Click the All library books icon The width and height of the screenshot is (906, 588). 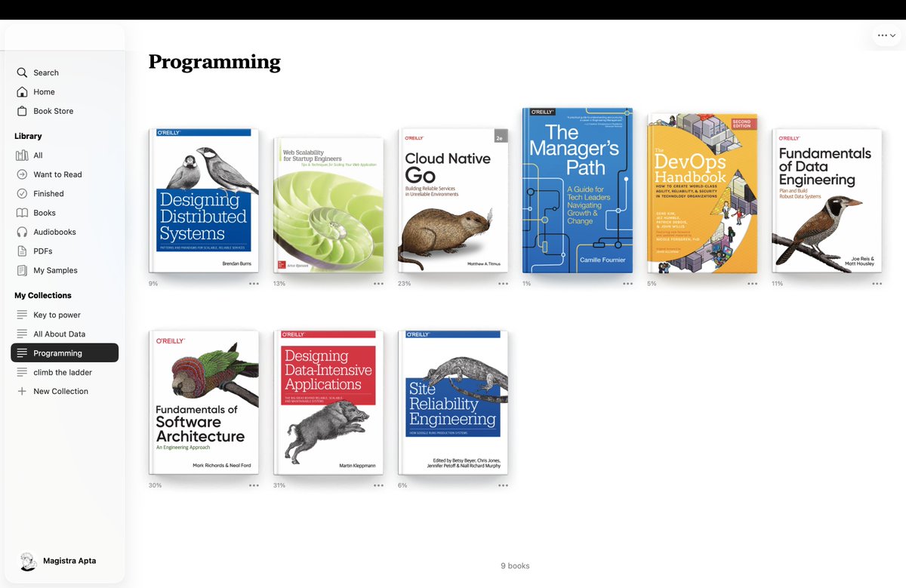click(x=22, y=155)
